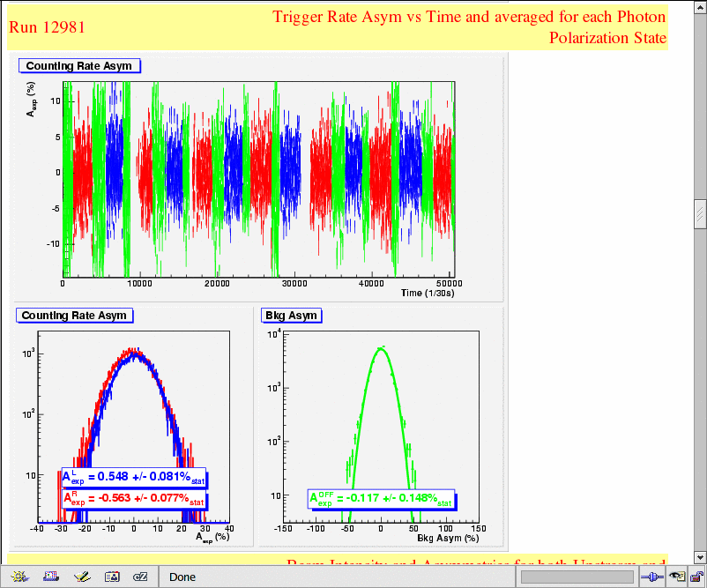Click the 'Done' status text

click(x=182, y=577)
